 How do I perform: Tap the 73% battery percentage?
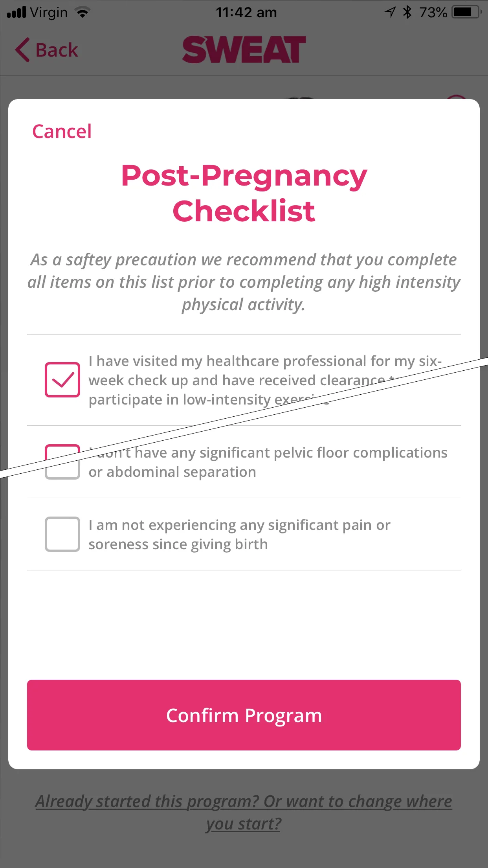coord(433,13)
